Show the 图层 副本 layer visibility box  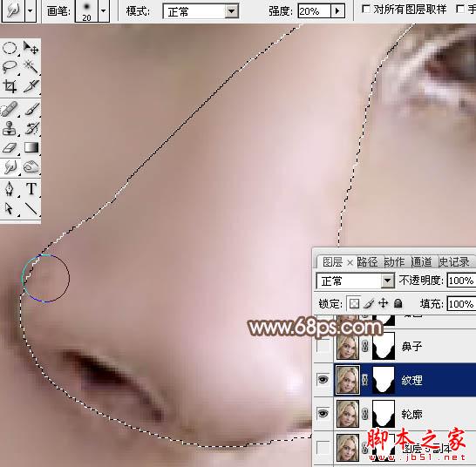[x=323, y=448]
